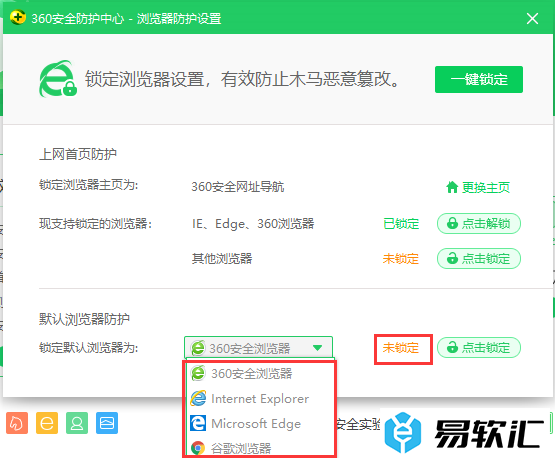Viewport: 555px width, 458px height.
Task: Click 点击解锁 for IE, Edge, 360浏览器
Action: (x=479, y=223)
